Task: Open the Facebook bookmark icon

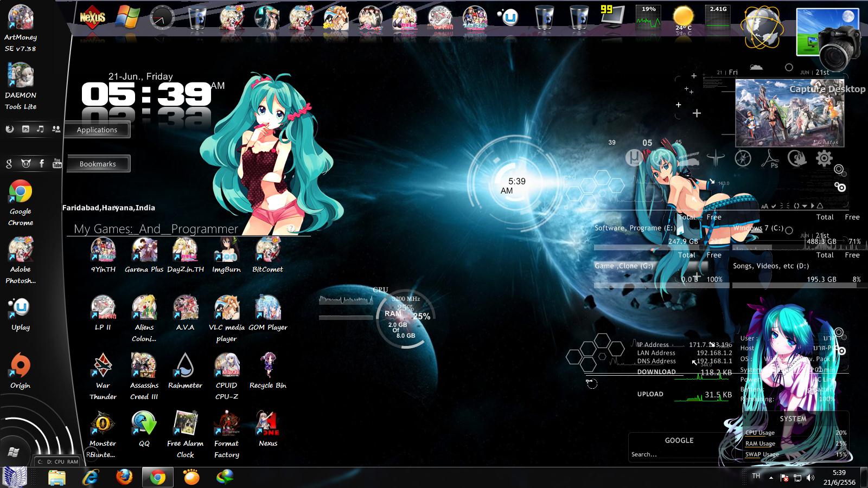Action: pyautogui.click(x=42, y=163)
